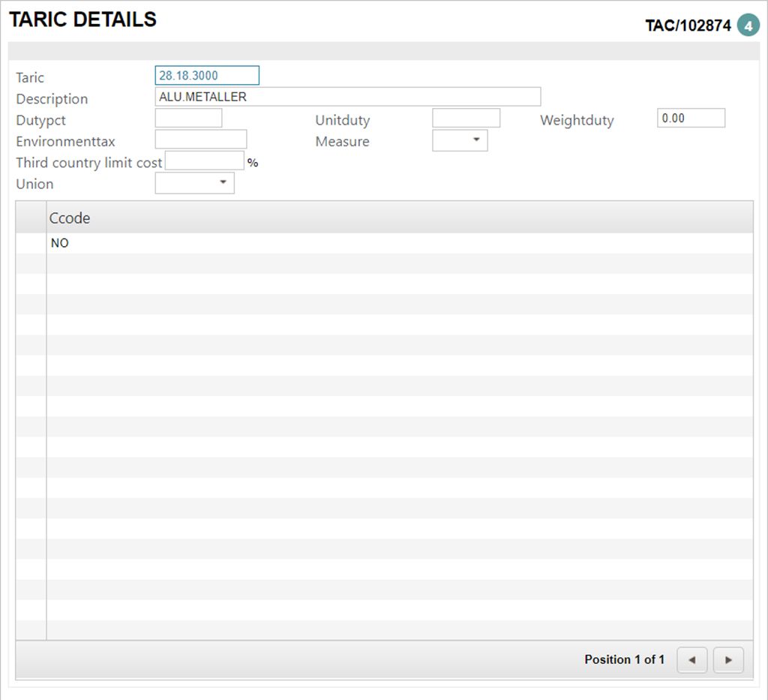Focus the Taric field containing 28.18.3000
Viewport: 768px width, 700px height.
(x=207, y=76)
